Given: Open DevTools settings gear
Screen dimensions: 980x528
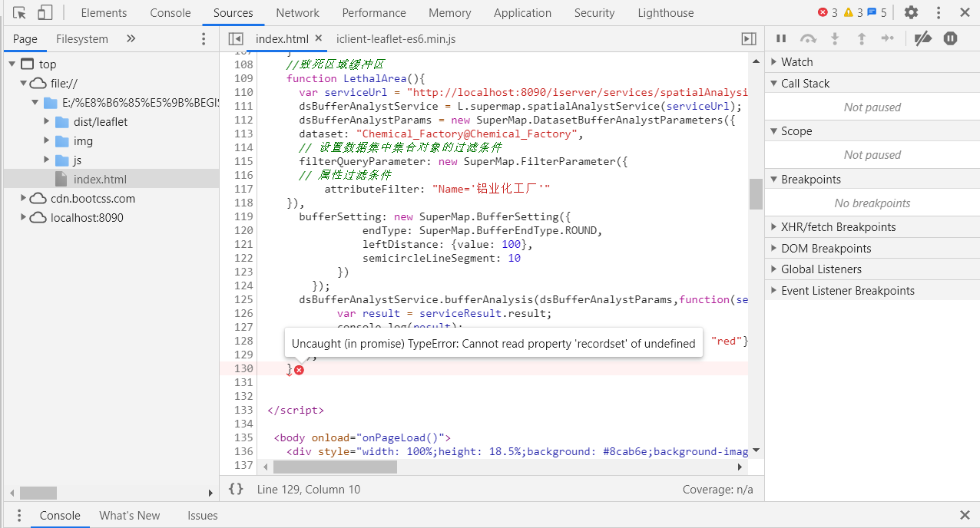Looking at the screenshot, I should (x=911, y=13).
